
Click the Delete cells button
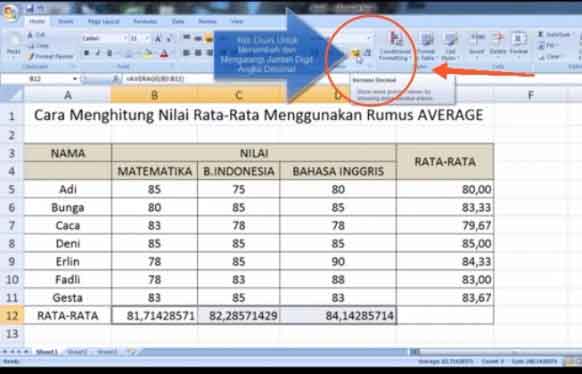pyautogui.click(x=497, y=46)
